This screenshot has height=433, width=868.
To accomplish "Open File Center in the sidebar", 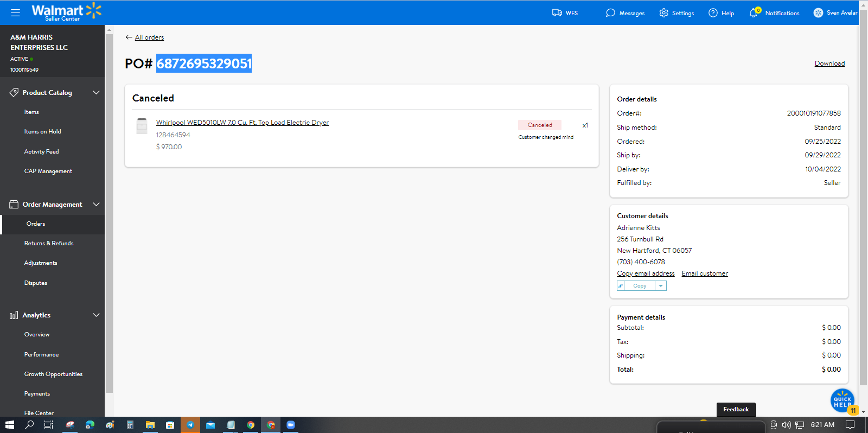I will [39, 413].
